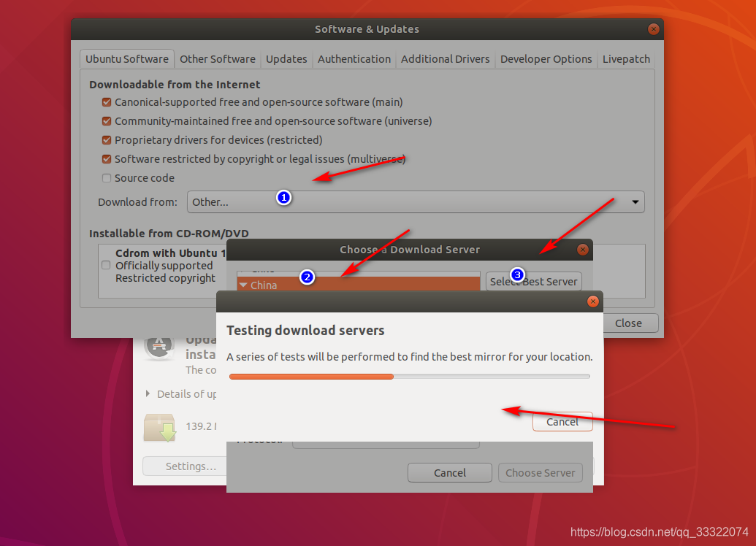Switch to the Ubuntu Software tab
The image size is (756, 546).
click(127, 59)
